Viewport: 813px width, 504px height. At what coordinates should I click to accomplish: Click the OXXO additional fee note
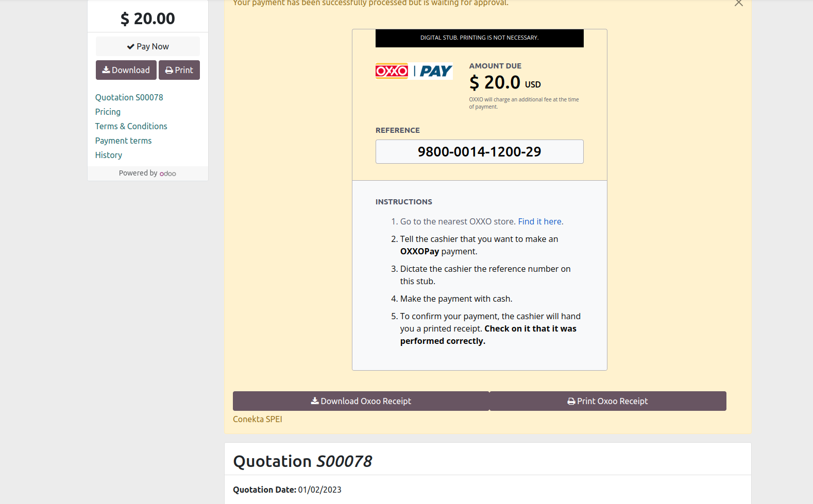click(x=524, y=103)
